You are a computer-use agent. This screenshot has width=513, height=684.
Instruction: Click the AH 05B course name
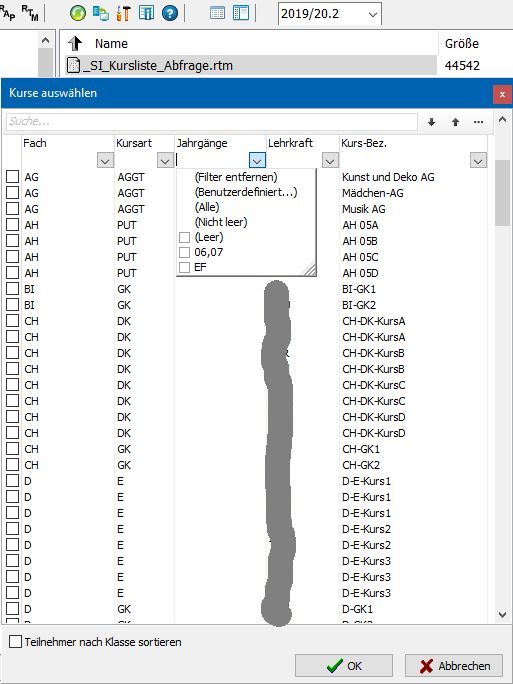[360, 241]
